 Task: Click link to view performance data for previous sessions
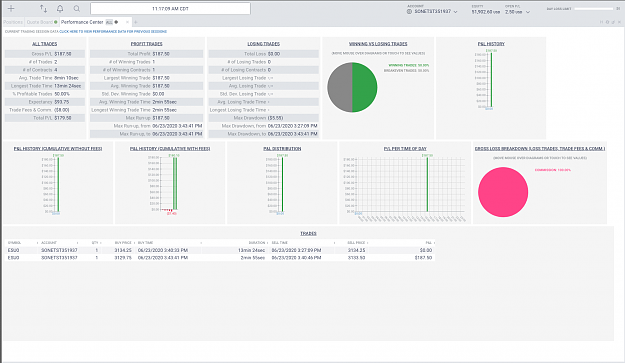point(113,31)
